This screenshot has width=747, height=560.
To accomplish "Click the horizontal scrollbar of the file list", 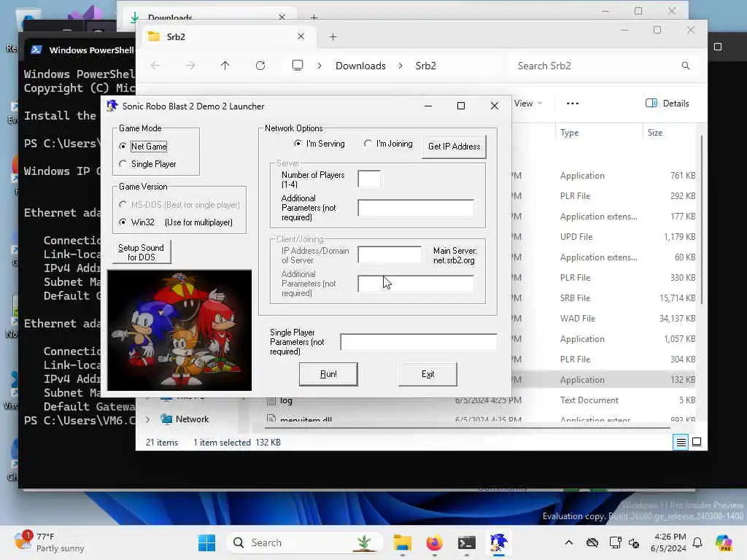I will [x=467, y=427].
